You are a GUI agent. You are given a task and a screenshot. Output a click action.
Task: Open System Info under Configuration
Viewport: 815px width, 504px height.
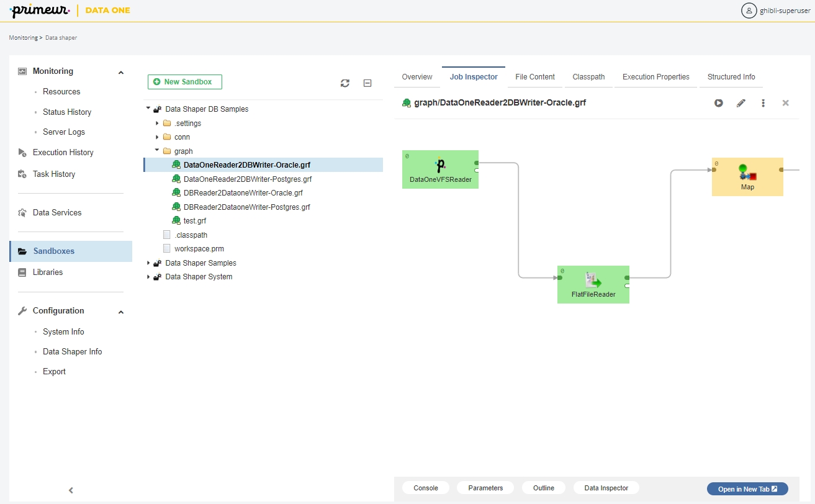63,332
